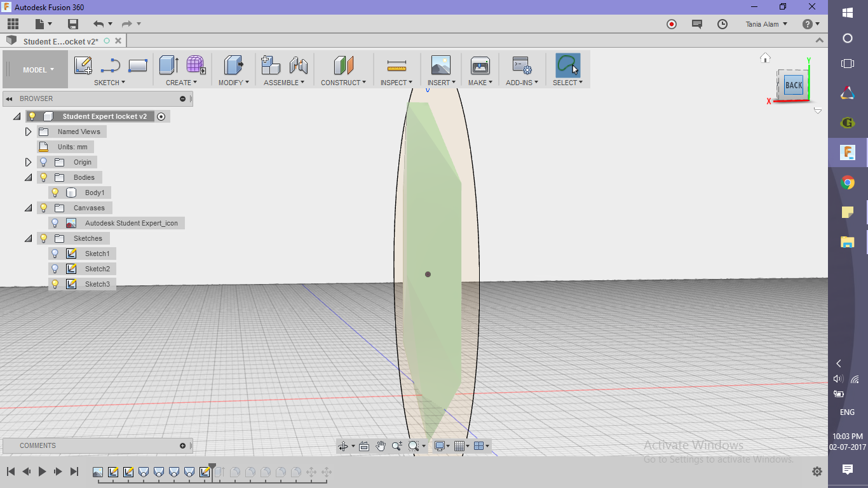The width and height of the screenshot is (868, 488).
Task: Toggle visibility of the Bodies folder
Action: [x=43, y=177]
